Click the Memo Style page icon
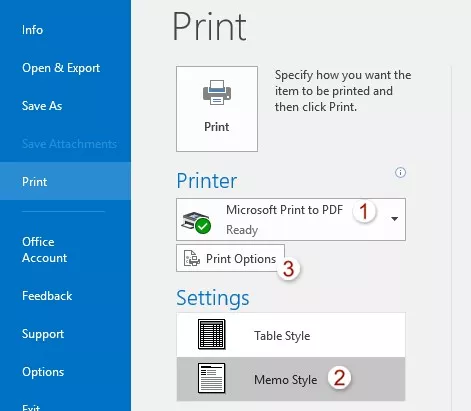The height and width of the screenshot is (411, 471). coord(211,378)
